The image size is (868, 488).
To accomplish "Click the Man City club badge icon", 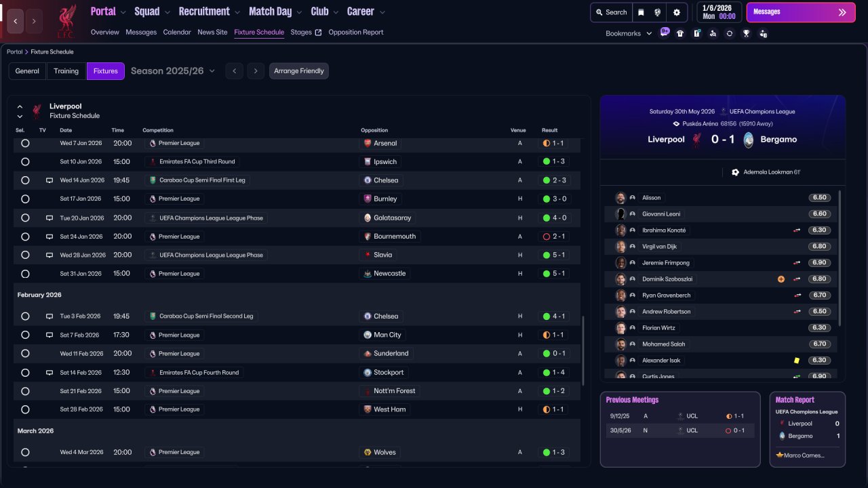I will point(368,335).
